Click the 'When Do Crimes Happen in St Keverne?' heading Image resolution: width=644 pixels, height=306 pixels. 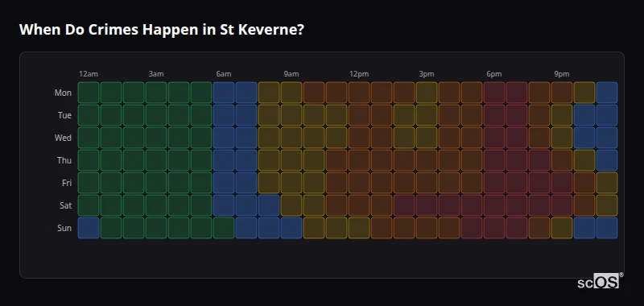tap(162, 30)
